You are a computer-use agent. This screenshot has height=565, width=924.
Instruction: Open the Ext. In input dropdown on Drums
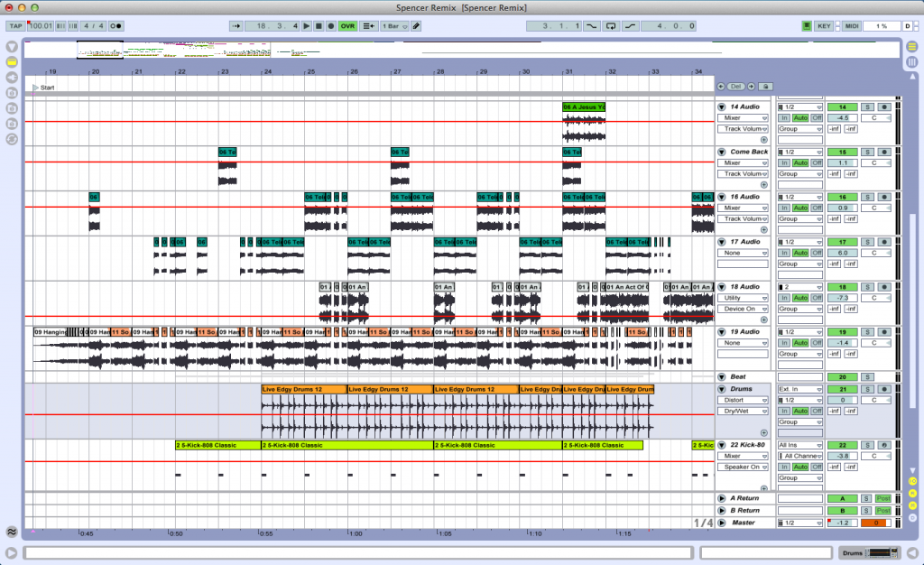click(x=799, y=389)
